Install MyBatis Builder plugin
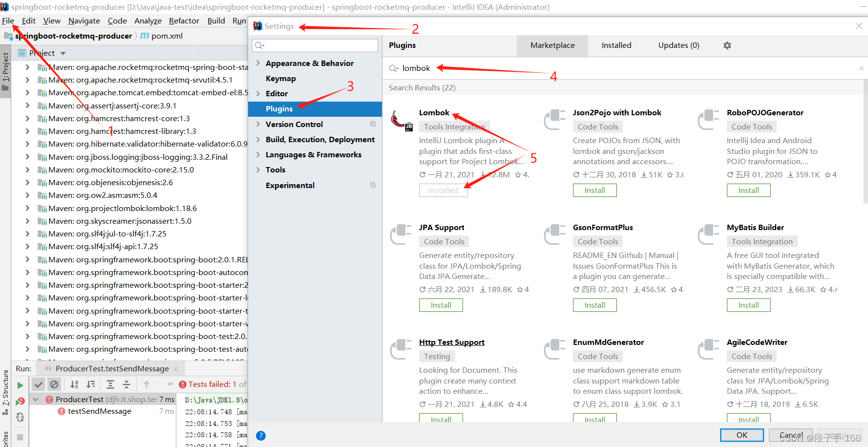Viewport: 868px width, 447px height. coord(749,305)
